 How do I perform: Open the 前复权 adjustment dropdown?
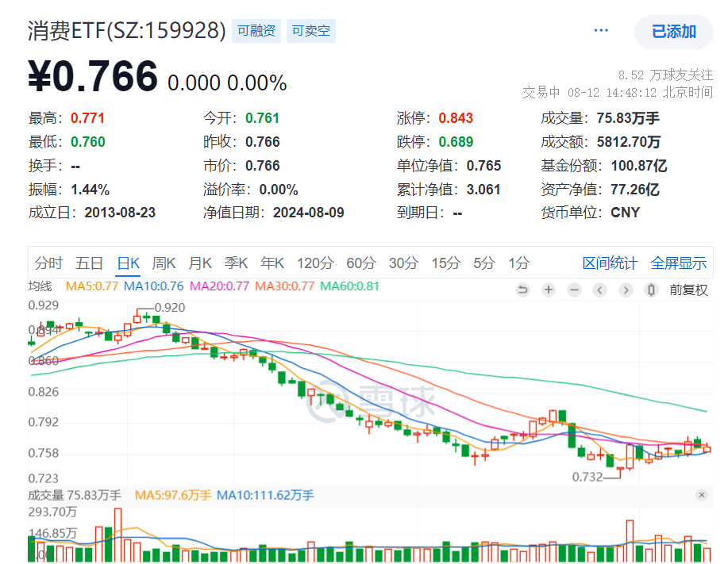pos(689,290)
